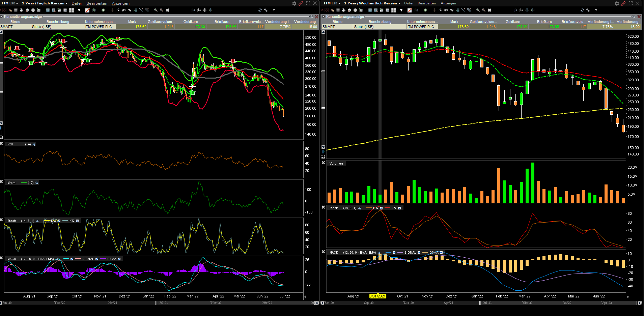644x316 pixels.
Task: Open 1 Year/Täglich Kerzen timeframe dropdown
Action: coord(45,3)
